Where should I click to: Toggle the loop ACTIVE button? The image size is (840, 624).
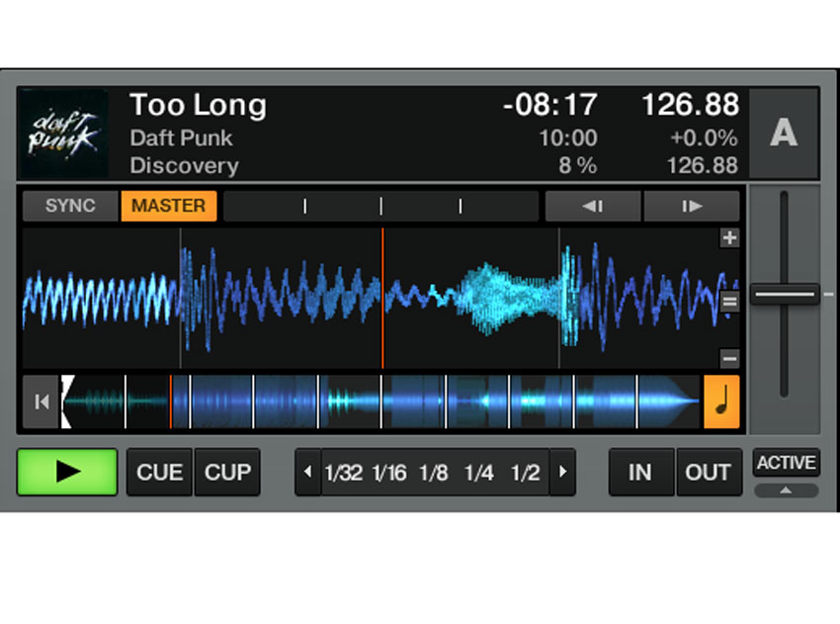(786, 462)
